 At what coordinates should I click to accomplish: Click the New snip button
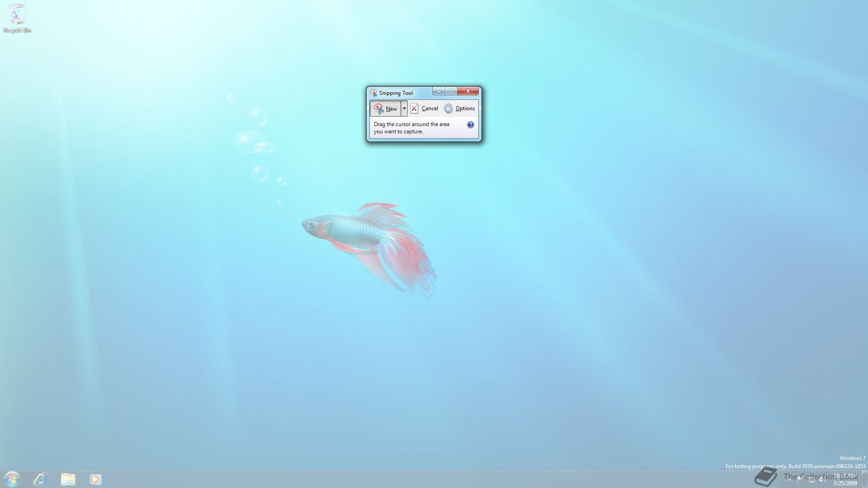(386, 108)
